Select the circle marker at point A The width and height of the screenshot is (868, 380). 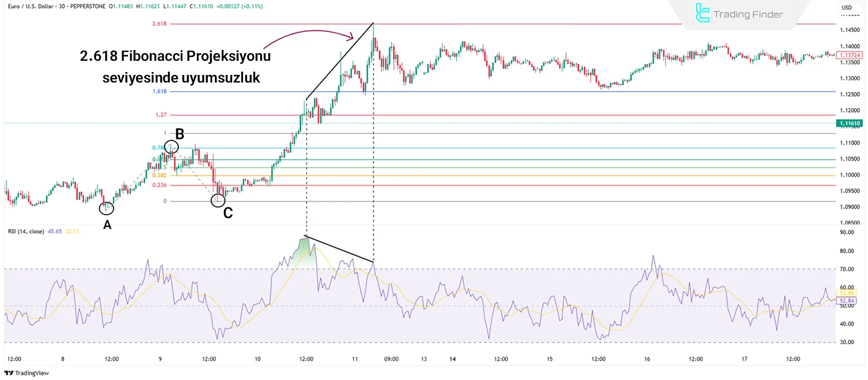(107, 208)
